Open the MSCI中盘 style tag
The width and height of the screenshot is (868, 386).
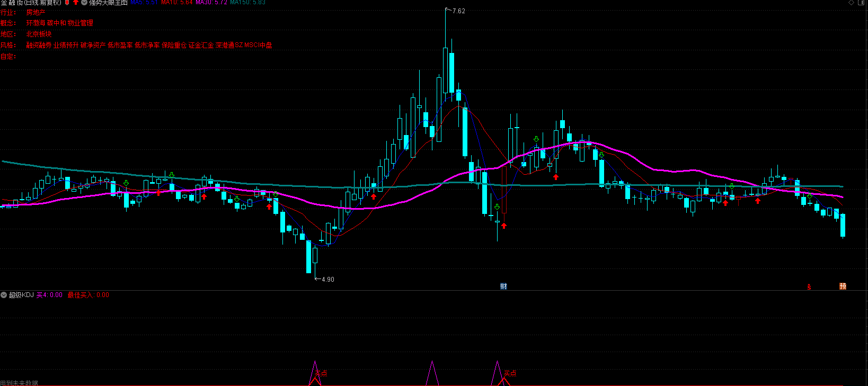(x=258, y=46)
